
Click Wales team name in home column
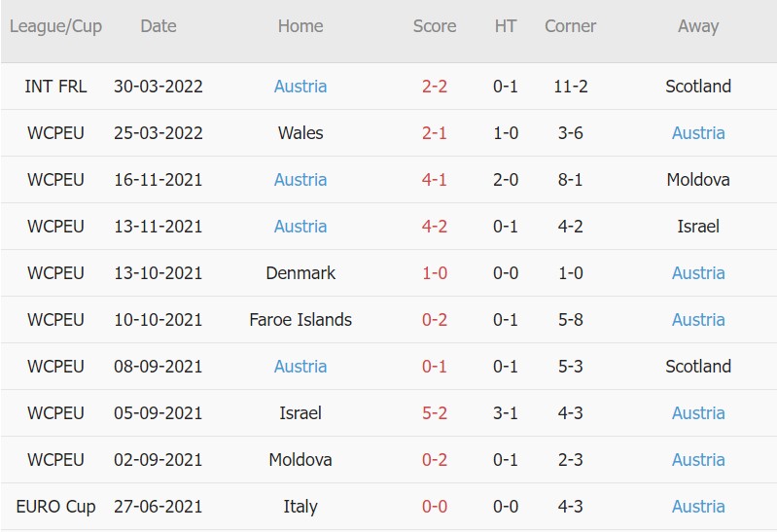(x=300, y=133)
